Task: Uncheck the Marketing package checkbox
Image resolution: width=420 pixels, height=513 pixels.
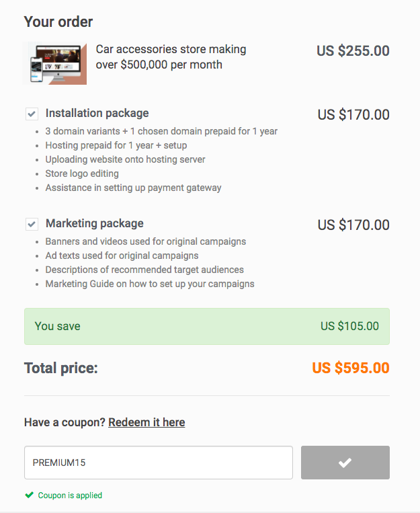Action: point(32,224)
